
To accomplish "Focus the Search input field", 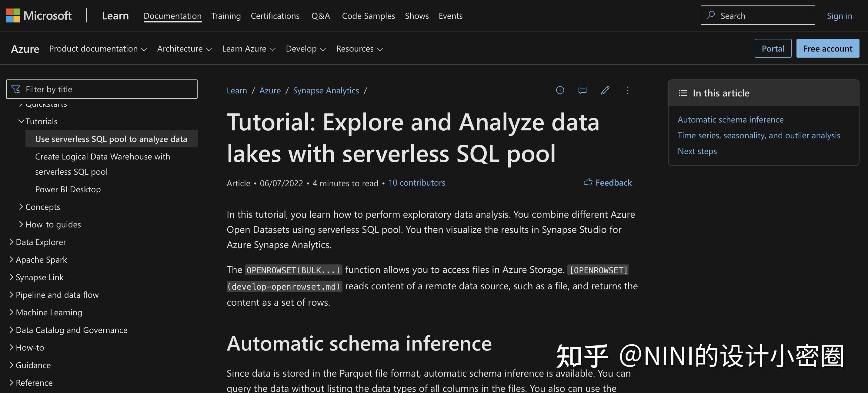I will coord(758,15).
